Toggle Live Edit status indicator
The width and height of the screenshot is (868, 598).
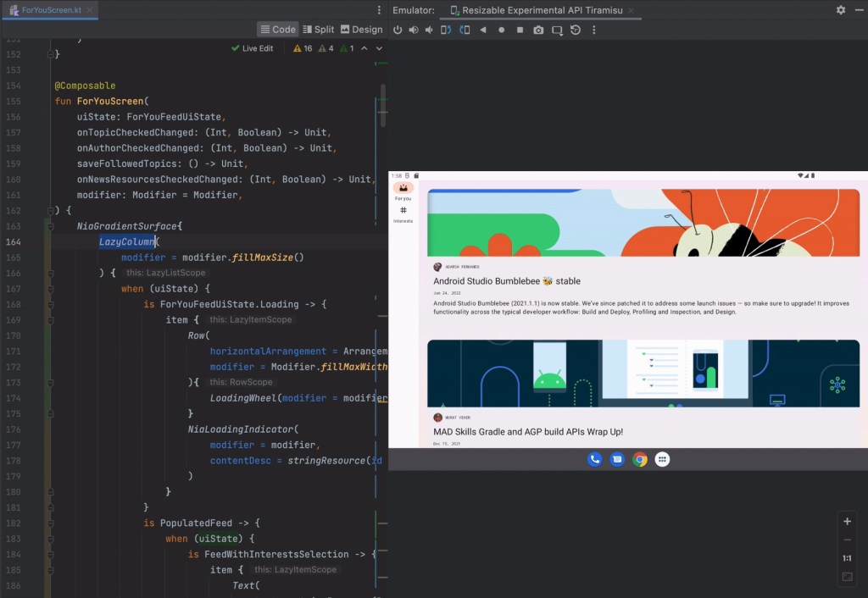[x=252, y=48]
